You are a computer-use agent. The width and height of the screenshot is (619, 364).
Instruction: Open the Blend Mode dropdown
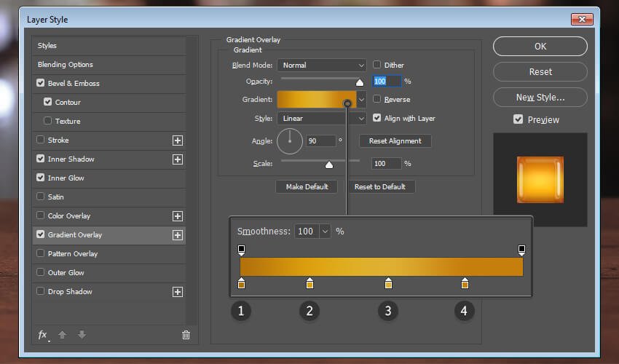click(322, 65)
